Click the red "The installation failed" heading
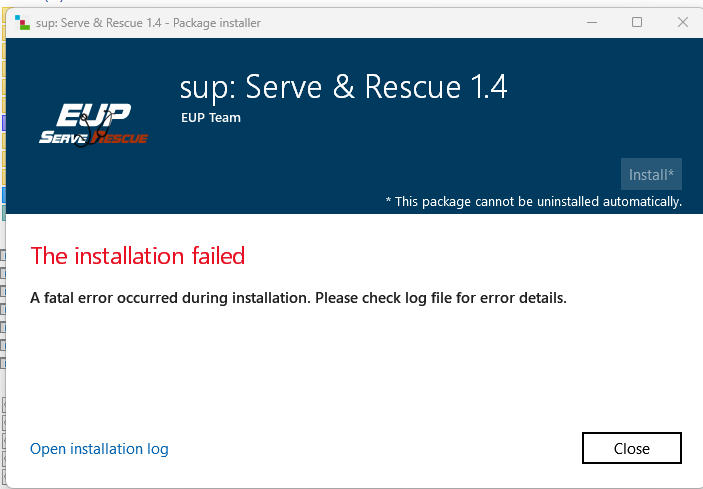The image size is (703, 489). (x=138, y=256)
